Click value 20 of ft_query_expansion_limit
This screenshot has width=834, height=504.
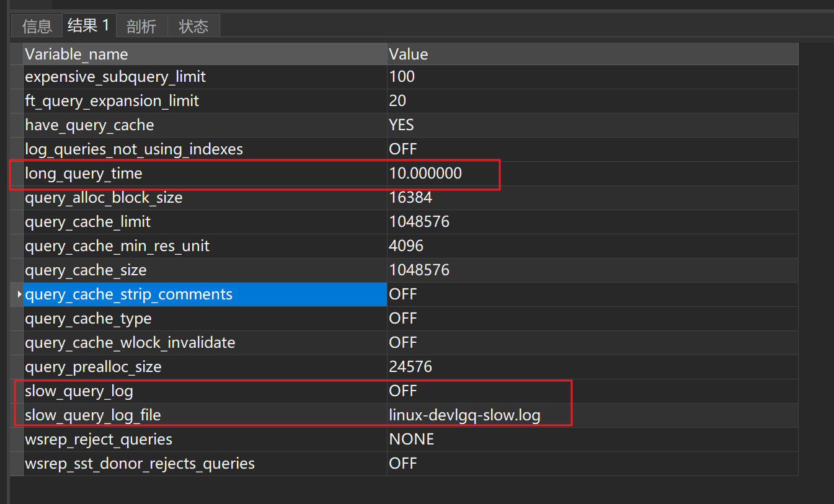[x=593, y=101]
